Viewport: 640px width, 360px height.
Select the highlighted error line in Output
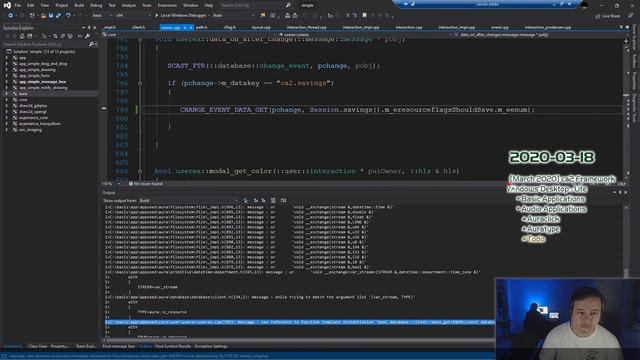coord(299,322)
